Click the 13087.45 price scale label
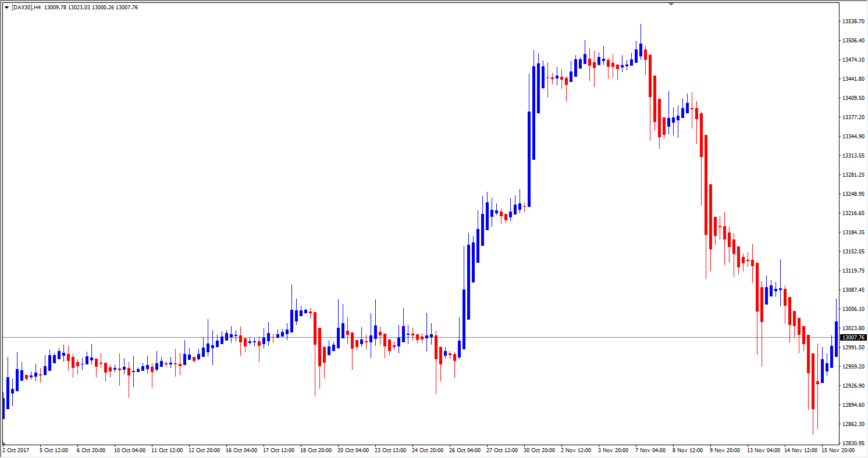The width and height of the screenshot is (868, 458). coord(853,289)
